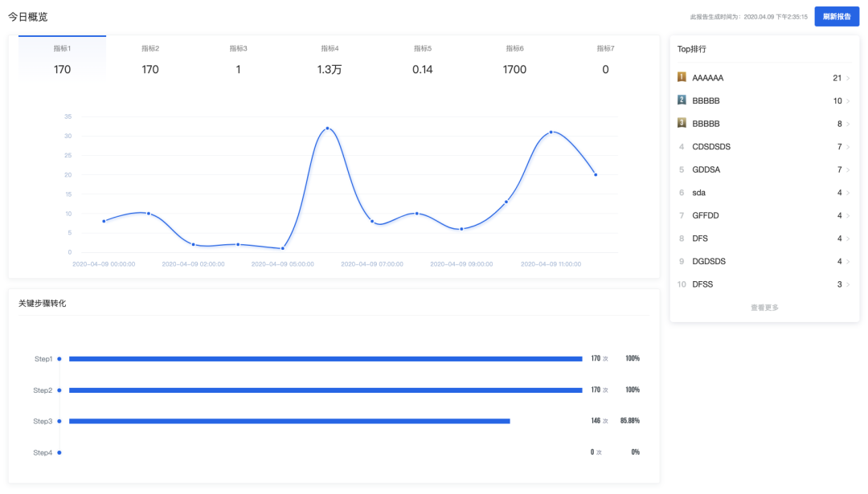Click the blue dot next to Step2
The height and width of the screenshot is (494, 868).
pos(59,390)
